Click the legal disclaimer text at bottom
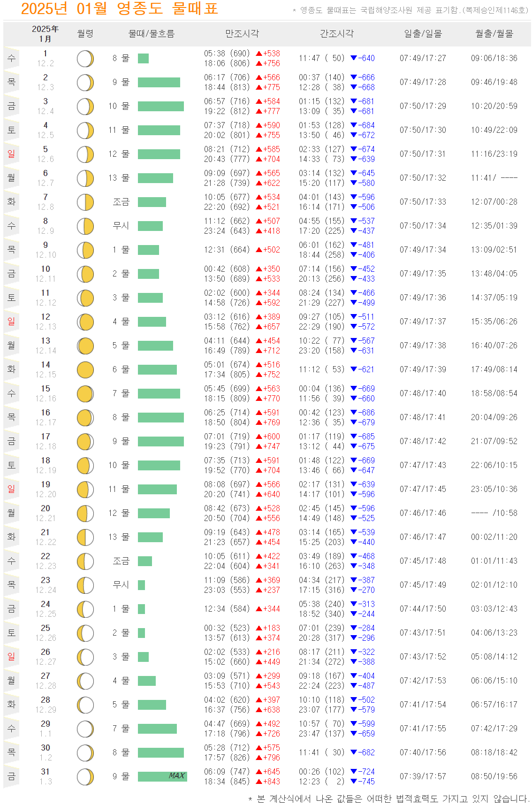The width and height of the screenshot is (532, 806). pos(389,798)
